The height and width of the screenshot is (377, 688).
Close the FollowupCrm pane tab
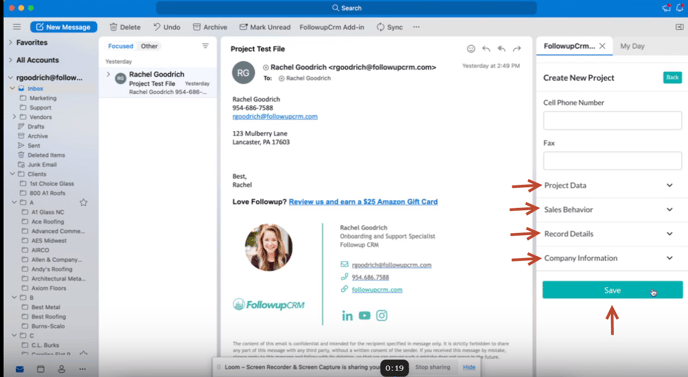pos(602,46)
